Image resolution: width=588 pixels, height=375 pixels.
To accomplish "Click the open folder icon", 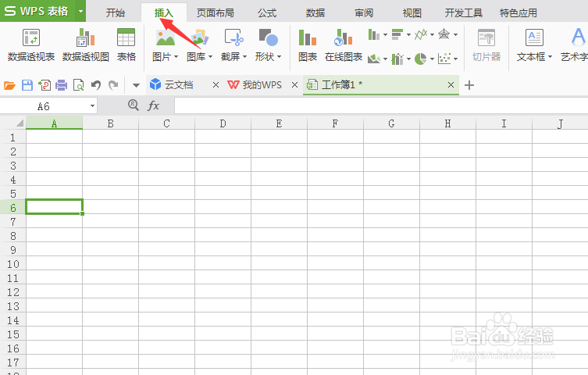I will [x=9, y=85].
